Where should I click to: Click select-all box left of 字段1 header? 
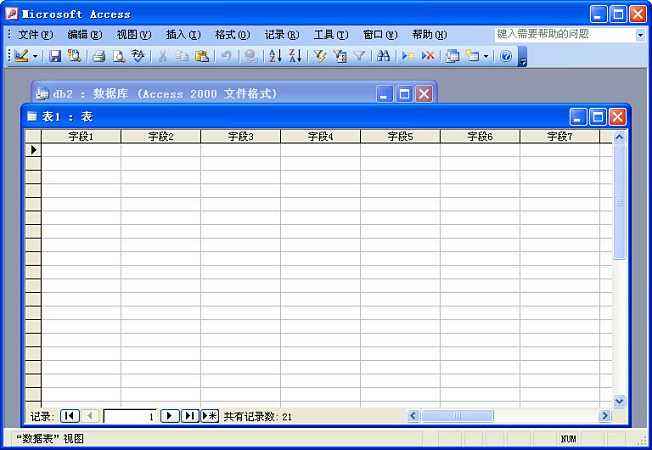pyautogui.click(x=33, y=136)
